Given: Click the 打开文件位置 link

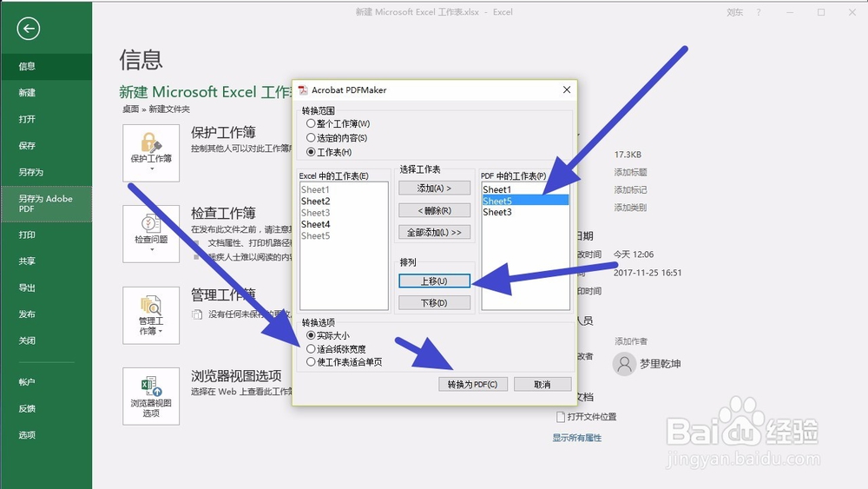Looking at the screenshot, I should (x=592, y=416).
